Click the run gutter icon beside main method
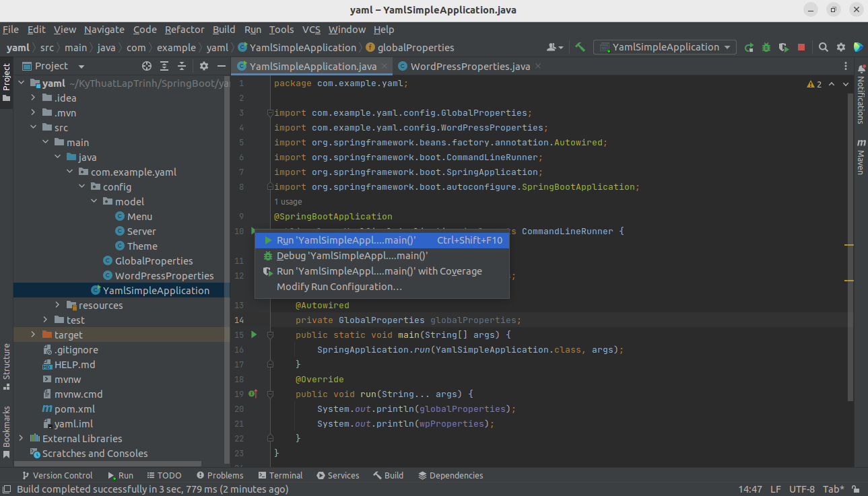Screen dimensions: 868x496 254,334
